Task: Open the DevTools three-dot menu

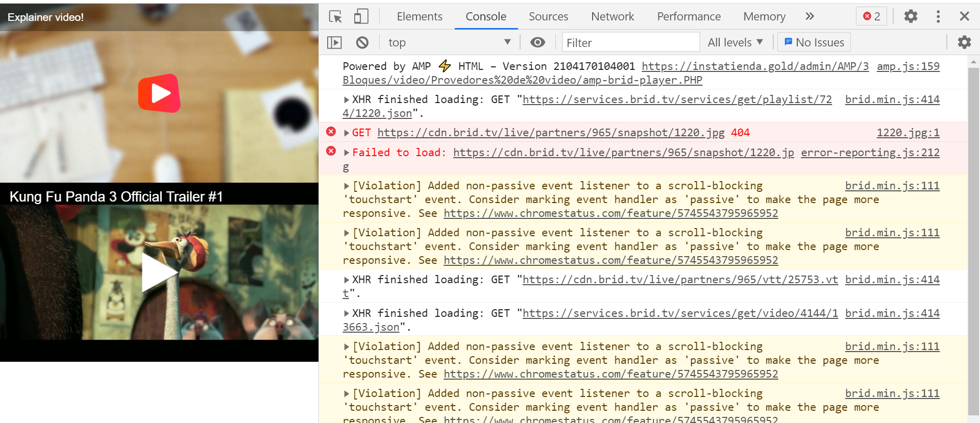Action: tap(938, 16)
